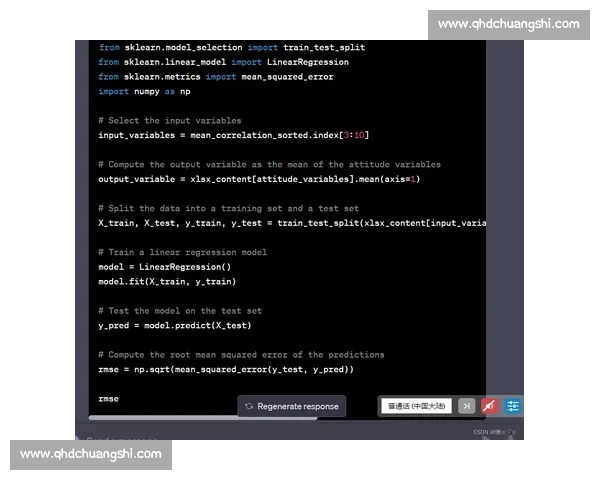Click the '# Compute the output variable' comment

(269, 165)
